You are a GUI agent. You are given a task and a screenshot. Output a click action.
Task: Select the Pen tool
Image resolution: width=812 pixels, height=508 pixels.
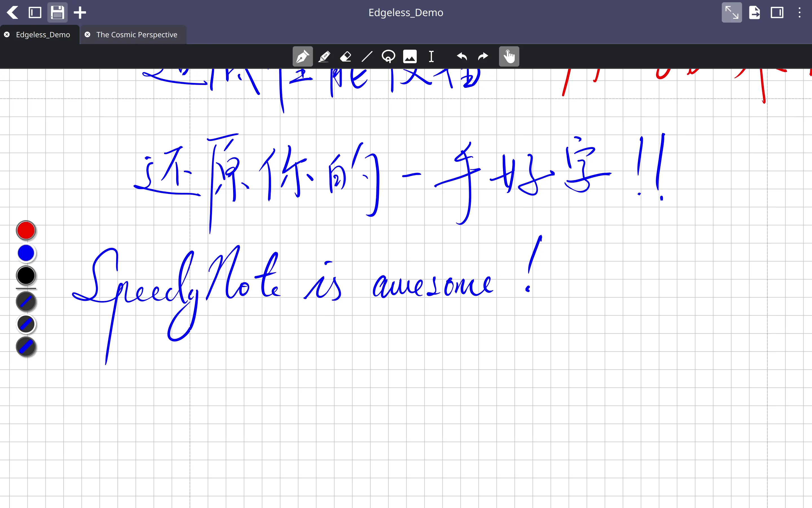click(303, 56)
